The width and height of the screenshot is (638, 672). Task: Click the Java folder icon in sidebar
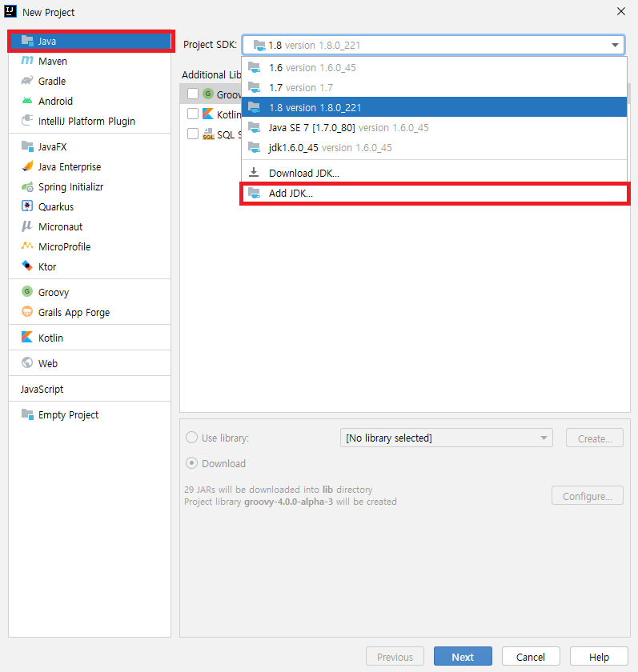click(27, 41)
